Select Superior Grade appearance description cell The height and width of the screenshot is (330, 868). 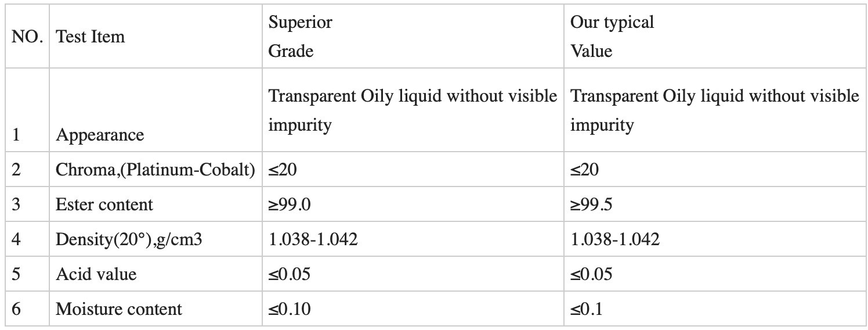tap(412, 110)
